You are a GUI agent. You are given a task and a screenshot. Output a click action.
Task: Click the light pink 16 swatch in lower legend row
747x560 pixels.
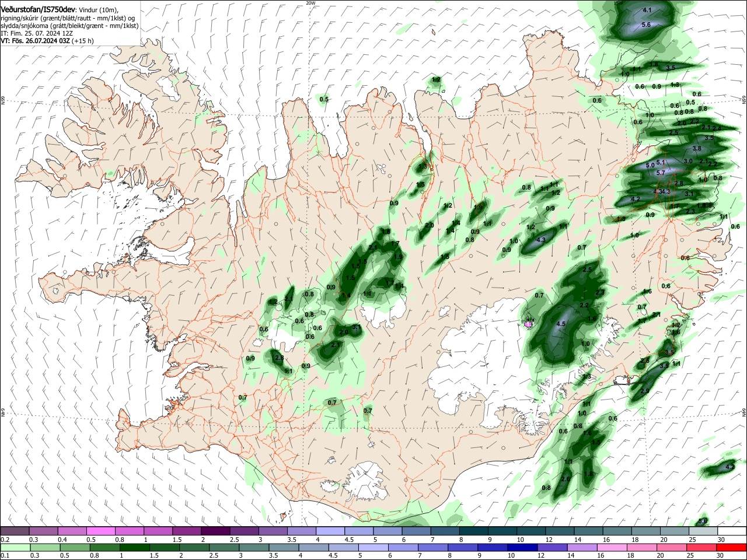point(612,548)
